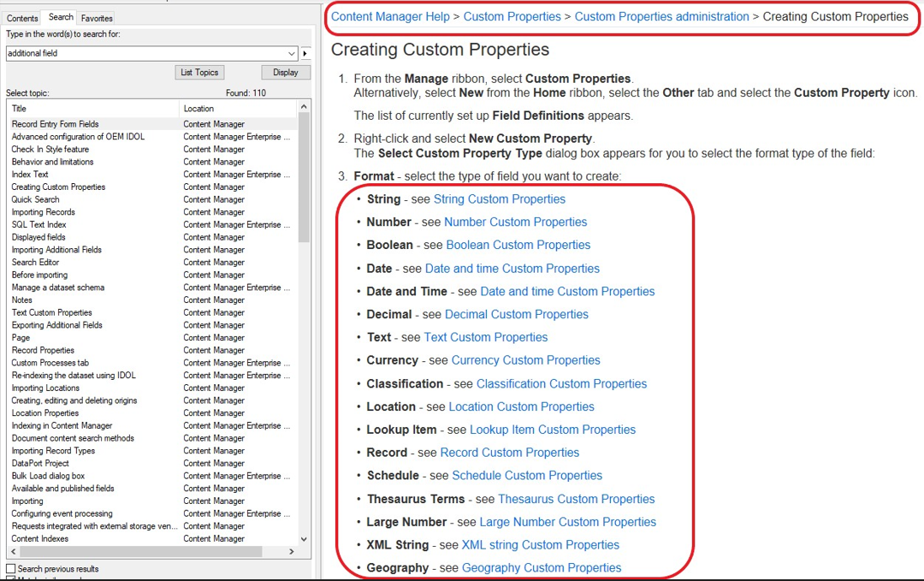Open Content Manager Help breadcrumb link

tap(390, 16)
